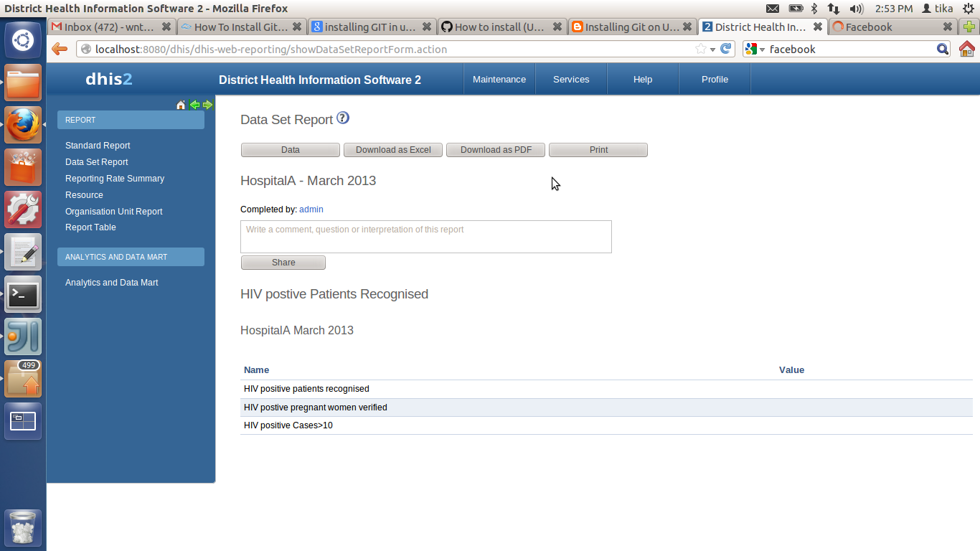Viewport: 980px width, 551px height.
Task: Go back with the browser back arrow
Action: tap(60, 49)
